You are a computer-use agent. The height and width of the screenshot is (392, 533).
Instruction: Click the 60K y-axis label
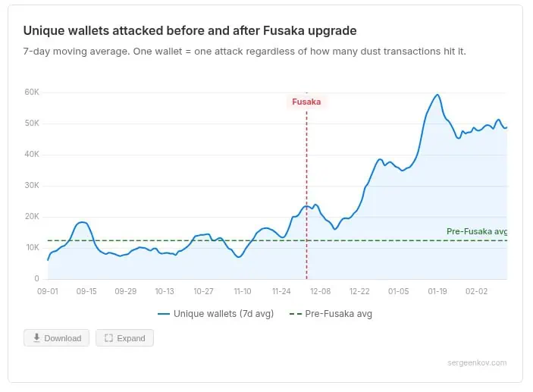(x=31, y=93)
